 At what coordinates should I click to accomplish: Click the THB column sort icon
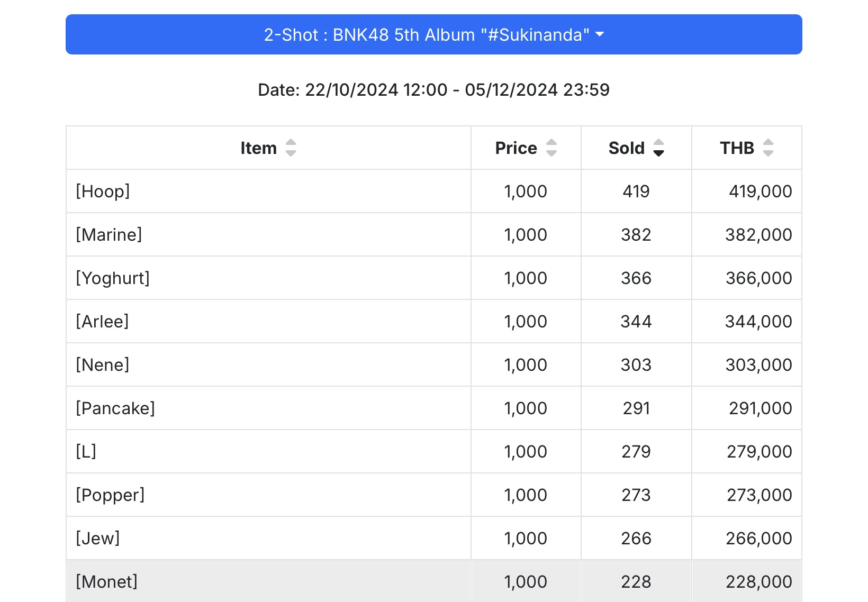pos(768,148)
